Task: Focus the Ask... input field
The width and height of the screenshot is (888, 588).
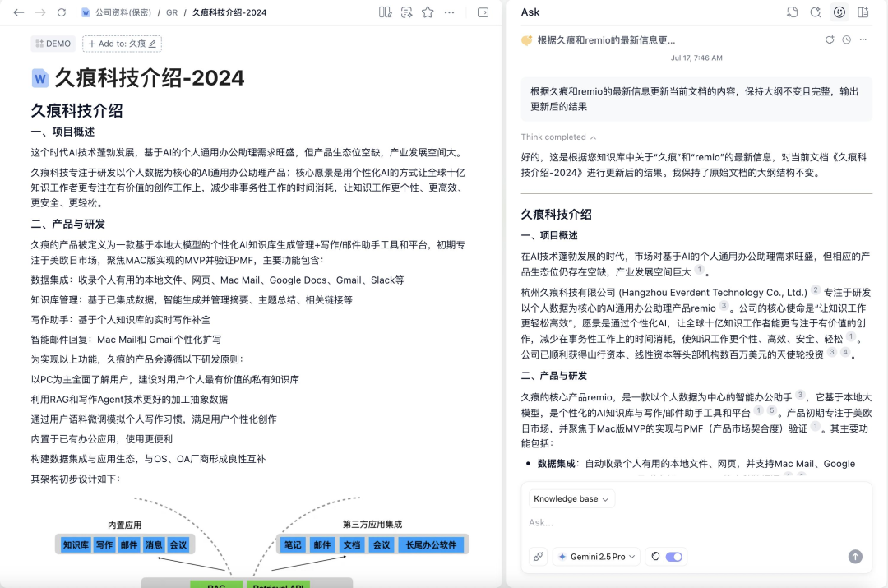Action: pyautogui.click(x=696, y=522)
